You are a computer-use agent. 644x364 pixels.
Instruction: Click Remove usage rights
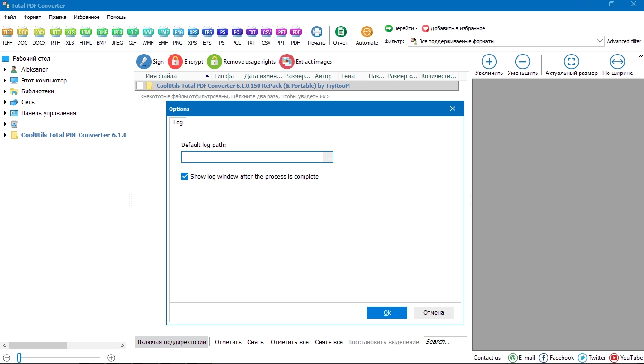click(x=241, y=62)
